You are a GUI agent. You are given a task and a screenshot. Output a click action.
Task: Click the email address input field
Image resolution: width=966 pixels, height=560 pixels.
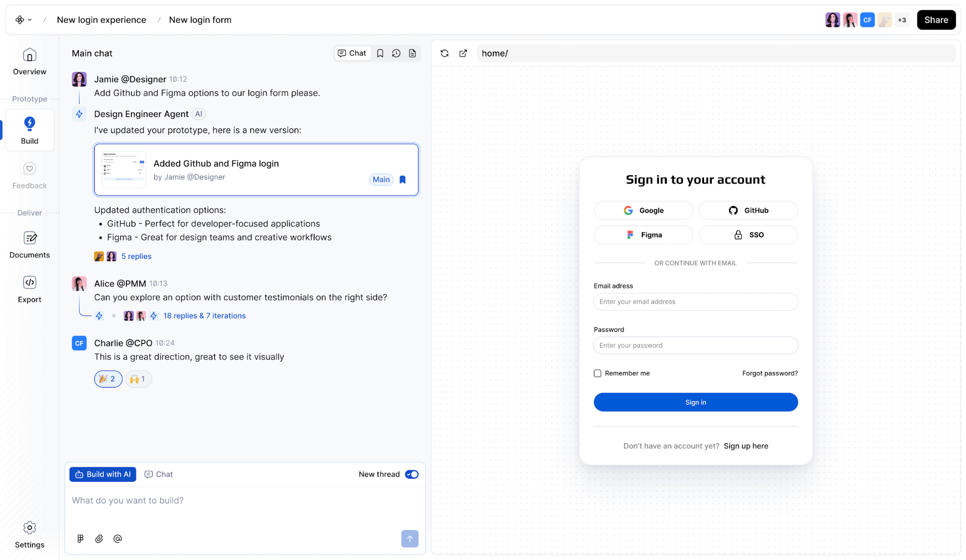(x=695, y=302)
